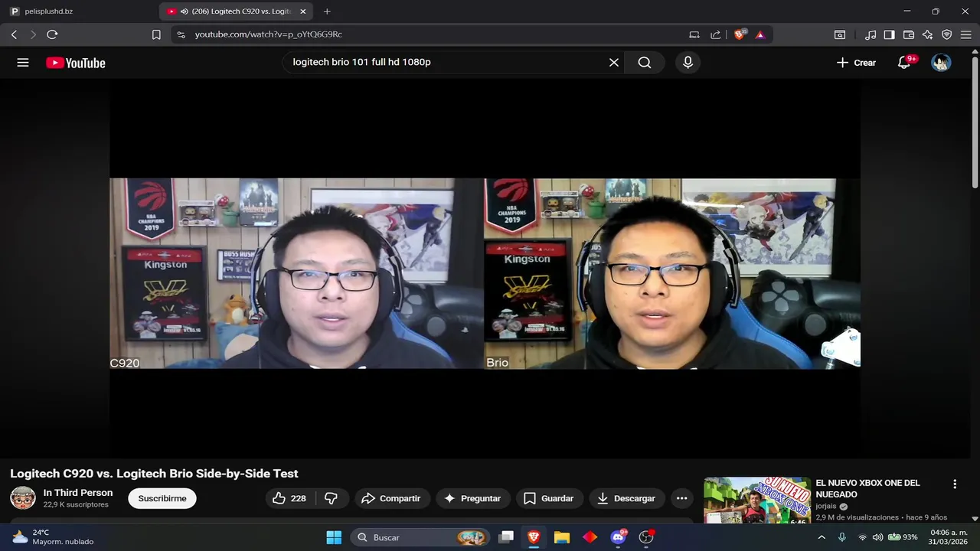Image resolution: width=980 pixels, height=551 pixels.
Task: Bookmark this page in address bar
Action: point(156,34)
